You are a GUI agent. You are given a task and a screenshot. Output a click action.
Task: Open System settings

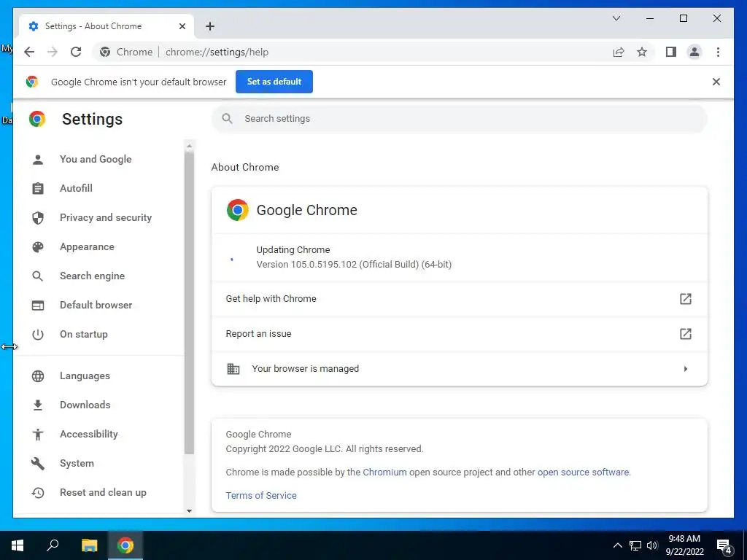click(x=77, y=463)
